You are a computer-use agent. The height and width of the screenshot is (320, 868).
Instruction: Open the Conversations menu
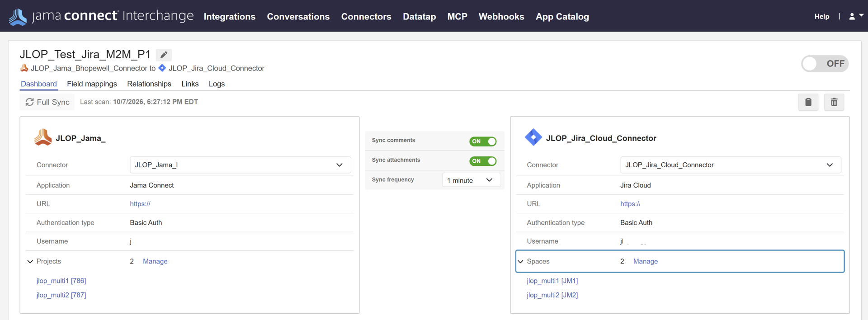[x=298, y=17]
